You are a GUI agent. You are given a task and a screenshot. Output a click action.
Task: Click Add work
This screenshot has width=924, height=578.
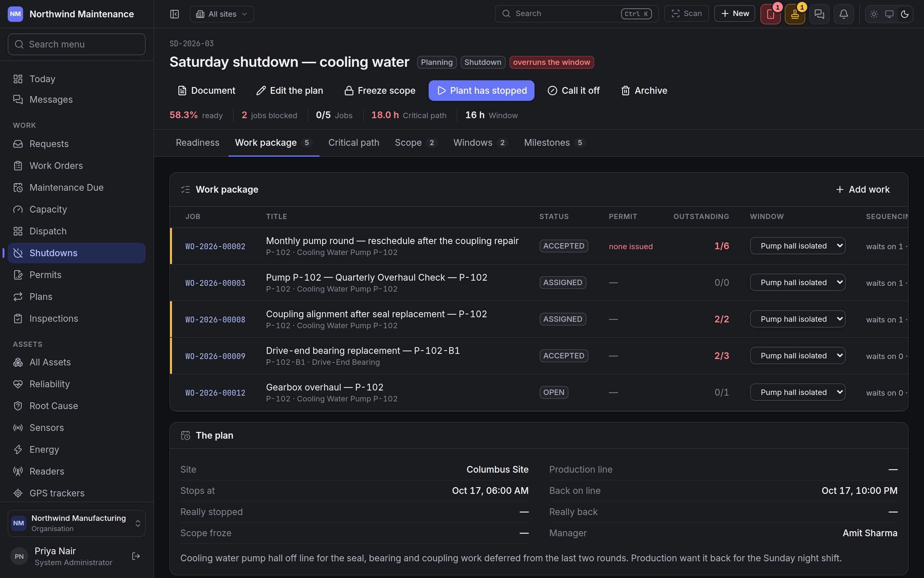862,189
